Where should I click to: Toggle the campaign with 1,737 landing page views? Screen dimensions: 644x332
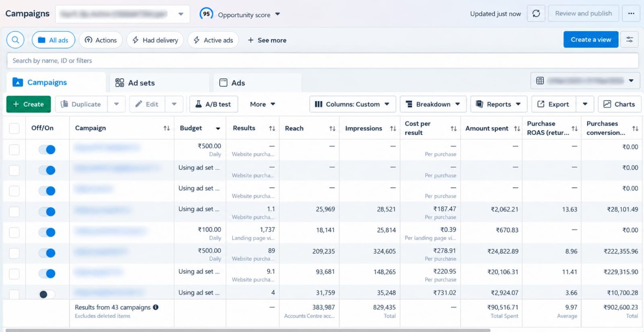pos(47,232)
